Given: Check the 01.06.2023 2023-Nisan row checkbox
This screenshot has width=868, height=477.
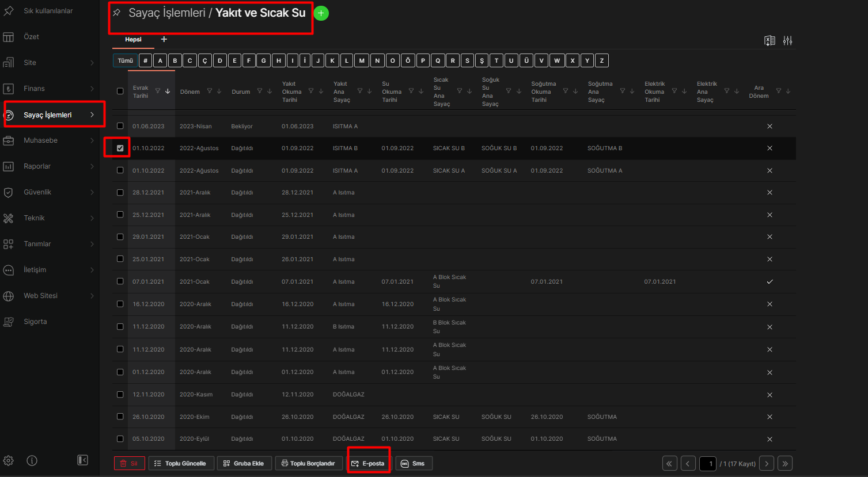Looking at the screenshot, I should [120, 125].
